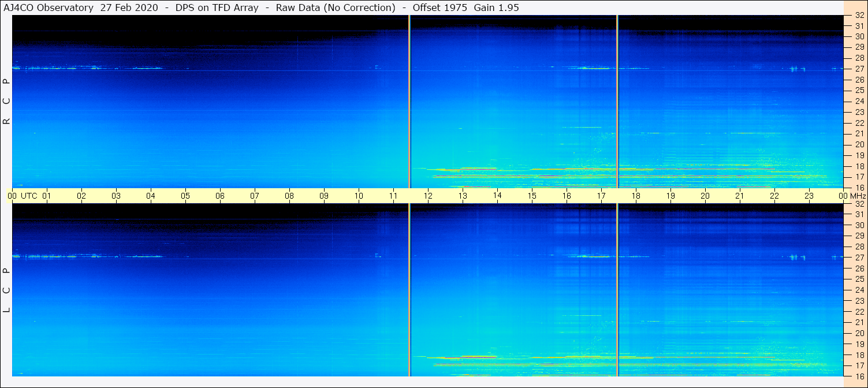Click 27 MHz label on LCP frequency scale
The image size is (868, 388).
click(x=859, y=258)
